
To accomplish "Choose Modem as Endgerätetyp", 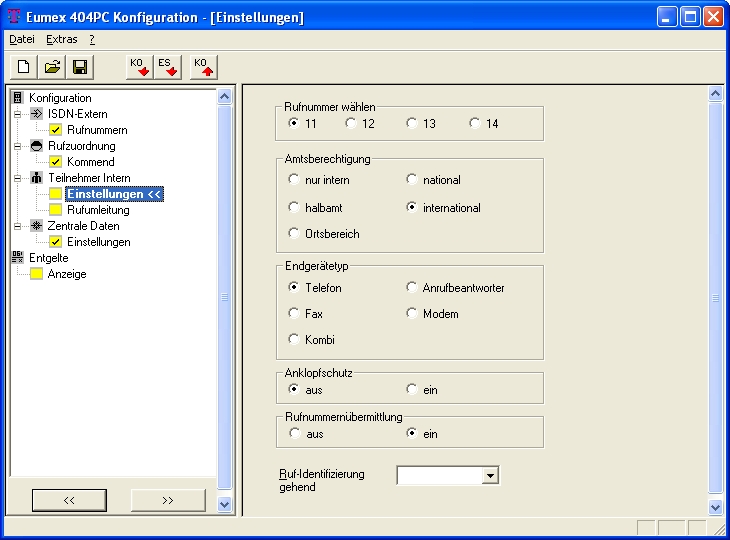I will pyautogui.click(x=412, y=313).
